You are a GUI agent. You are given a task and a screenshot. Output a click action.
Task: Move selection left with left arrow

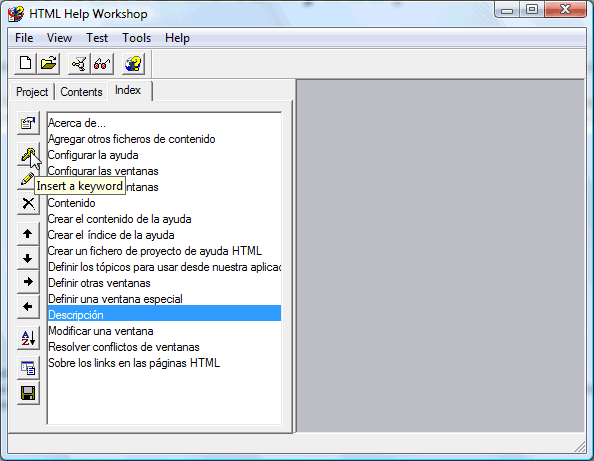point(28,306)
